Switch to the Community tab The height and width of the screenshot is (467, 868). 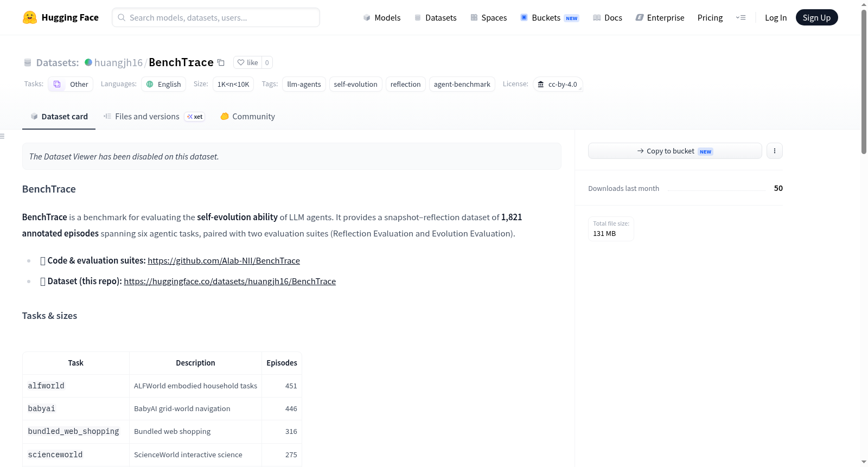[x=247, y=117]
